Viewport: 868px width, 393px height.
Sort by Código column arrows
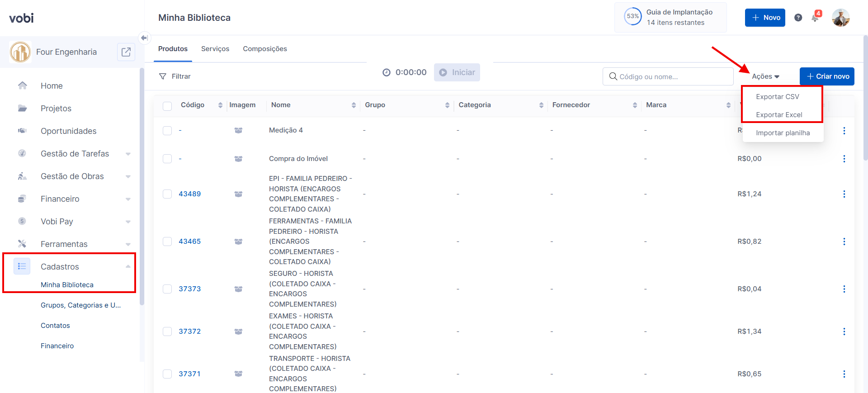(220, 105)
